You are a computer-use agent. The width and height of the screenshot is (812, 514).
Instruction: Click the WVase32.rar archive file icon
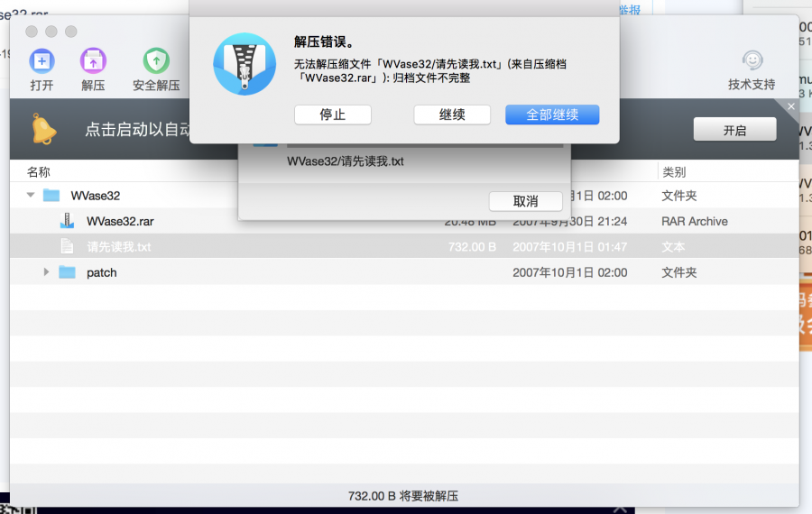tap(67, 221)
